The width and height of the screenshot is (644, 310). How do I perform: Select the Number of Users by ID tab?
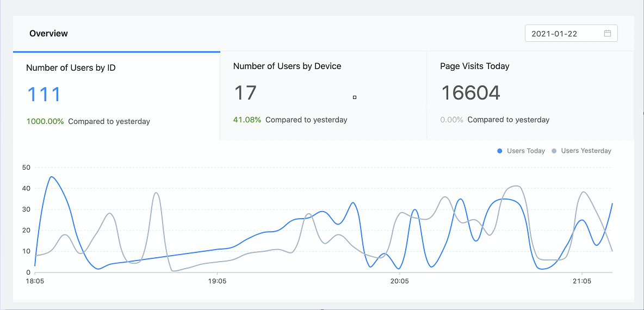point(71,68)
